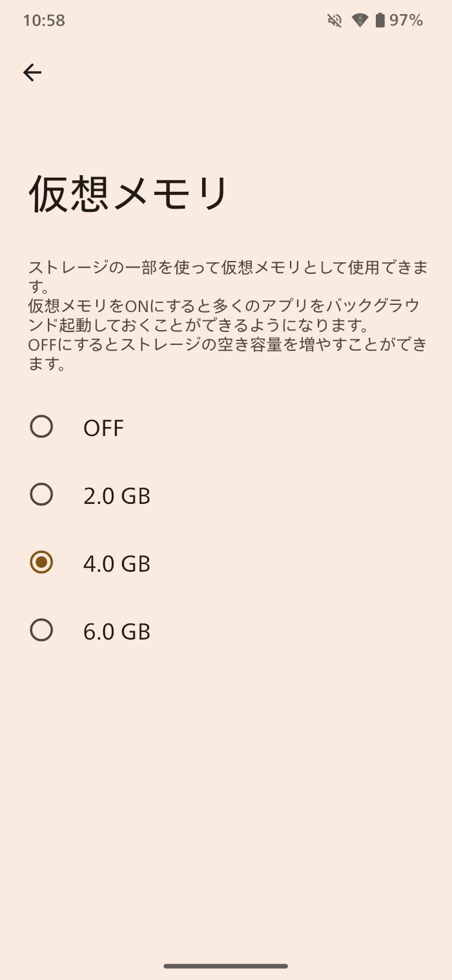Enable the 6.0 GB radio button circle
This screenshot has width=452, height=980.
[41, 631]
